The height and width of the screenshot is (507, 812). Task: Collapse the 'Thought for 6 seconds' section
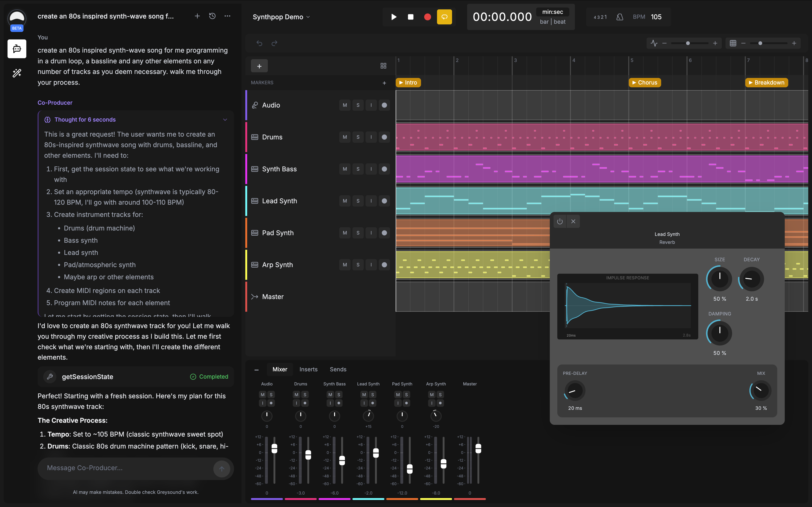tap(225, 119)
